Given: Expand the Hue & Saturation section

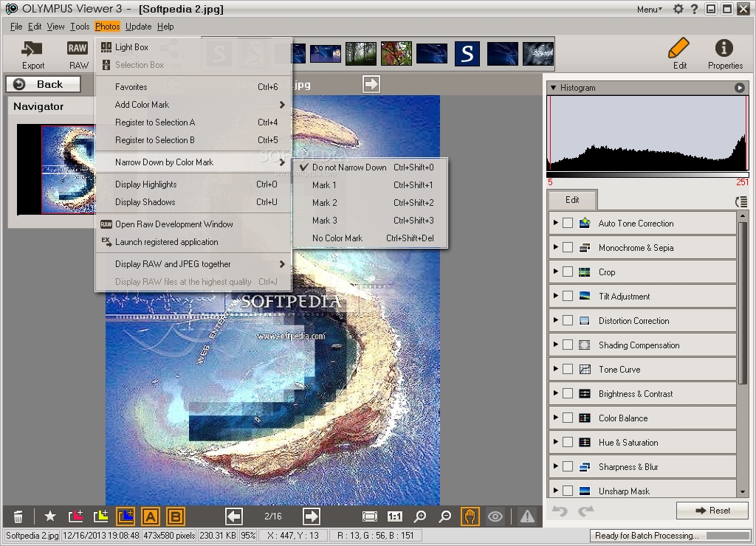Looking at the screenshot, I should click(556, 441).
